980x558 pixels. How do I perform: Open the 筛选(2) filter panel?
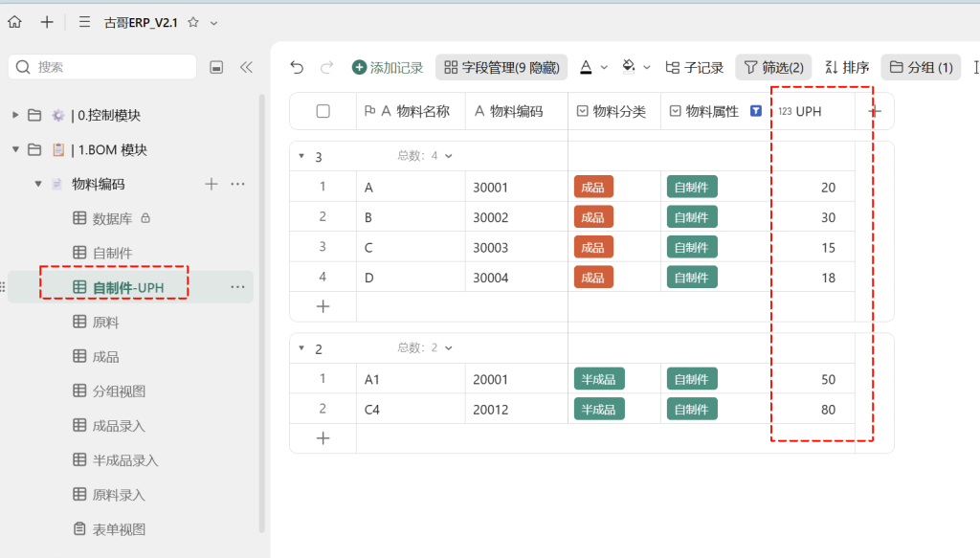[x=773, y=67]
